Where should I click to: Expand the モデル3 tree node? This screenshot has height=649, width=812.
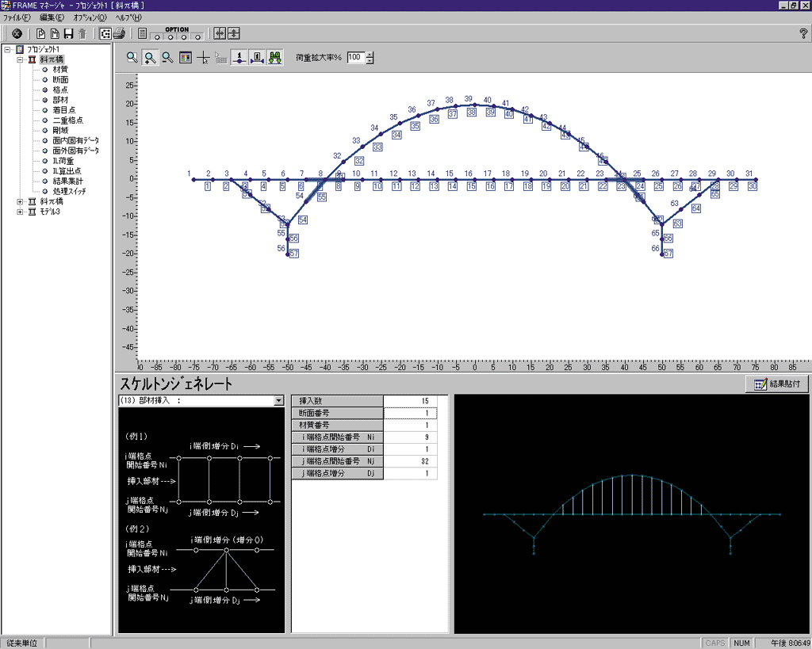pos(20,212)
